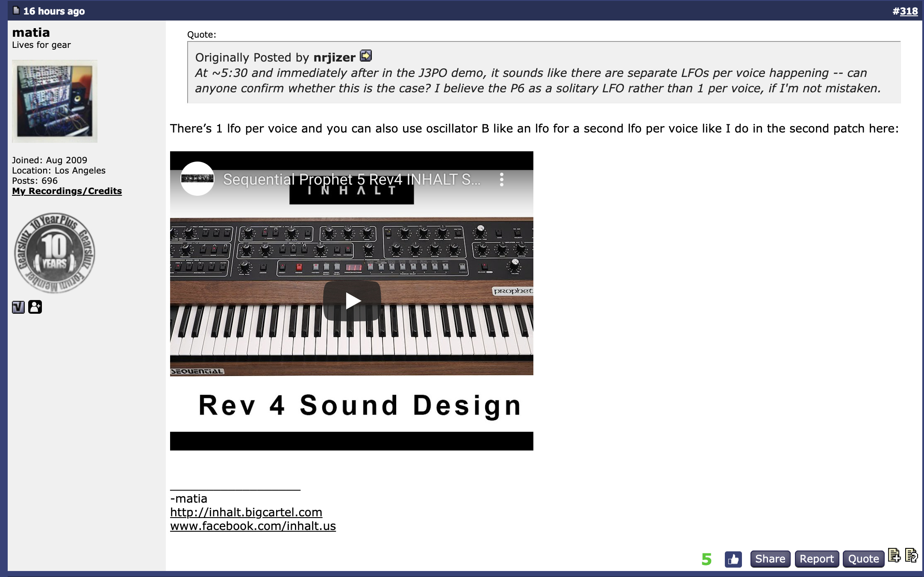
Task: Click the Rev 4 Sound Design video thumbnail text
Action: [x=360, y=405]
